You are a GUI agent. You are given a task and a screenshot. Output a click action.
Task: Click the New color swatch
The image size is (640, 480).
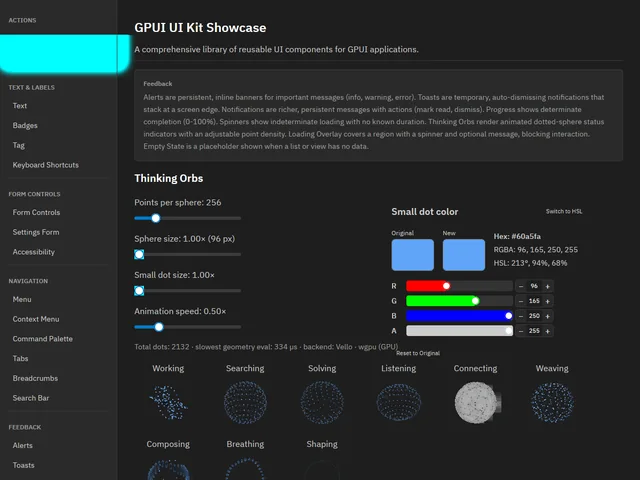point(464,255)
